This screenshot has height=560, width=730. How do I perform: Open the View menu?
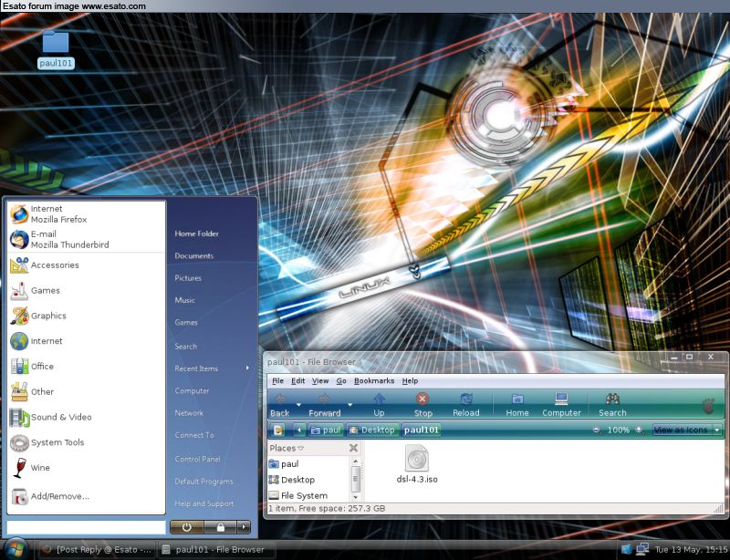click(x=320, y=380)
